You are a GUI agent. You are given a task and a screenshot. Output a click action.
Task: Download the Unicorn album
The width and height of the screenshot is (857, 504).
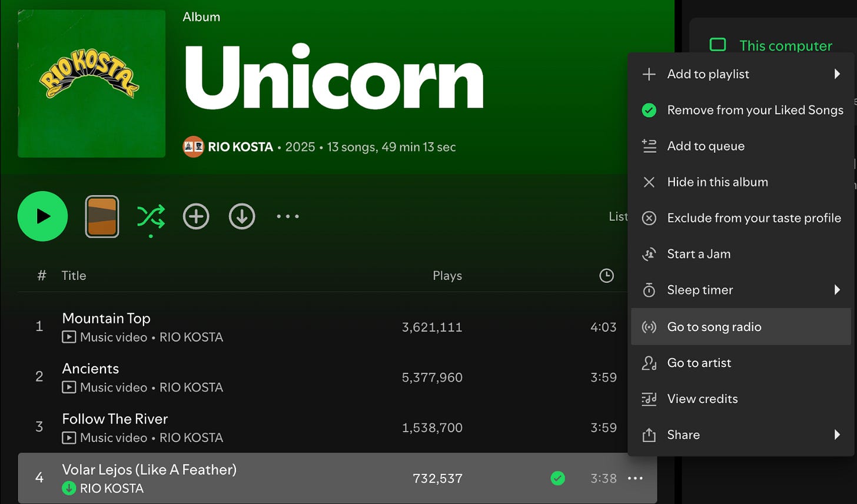[x=241, y=216]
